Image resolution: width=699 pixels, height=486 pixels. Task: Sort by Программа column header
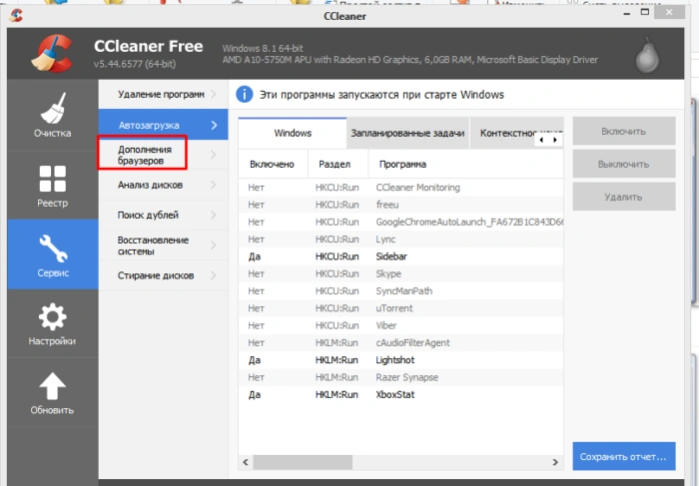(466, 164)
